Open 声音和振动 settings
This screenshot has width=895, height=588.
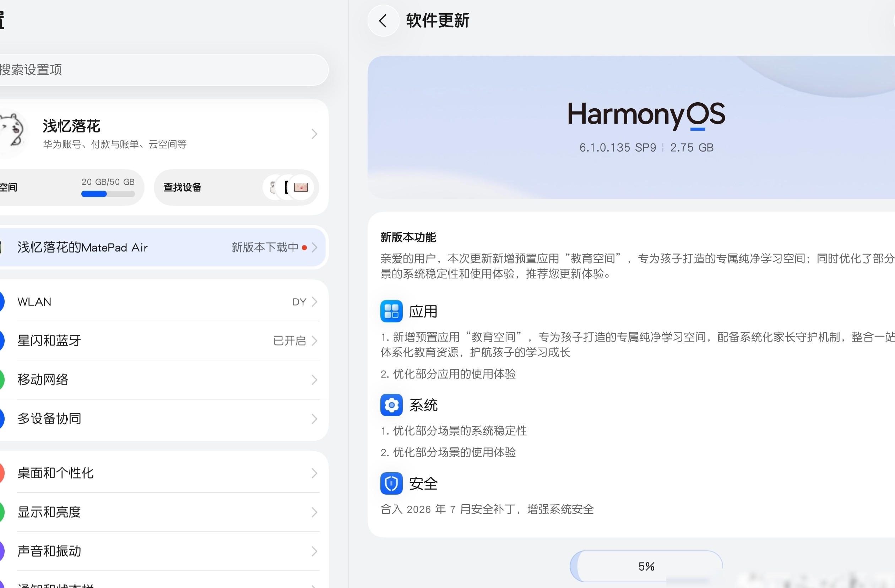coord(49,551)
